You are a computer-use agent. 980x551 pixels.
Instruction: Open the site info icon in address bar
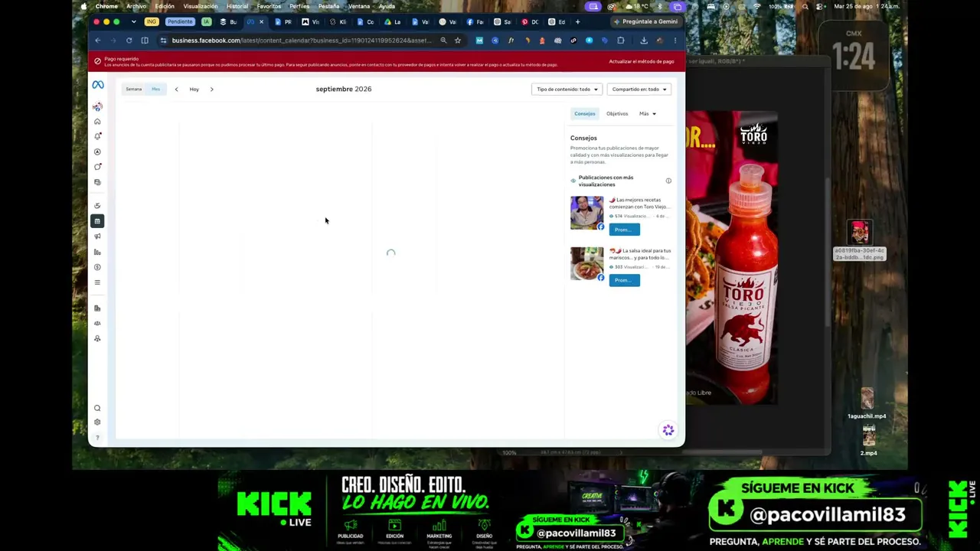pyautogui.click(x=163, y=41)
